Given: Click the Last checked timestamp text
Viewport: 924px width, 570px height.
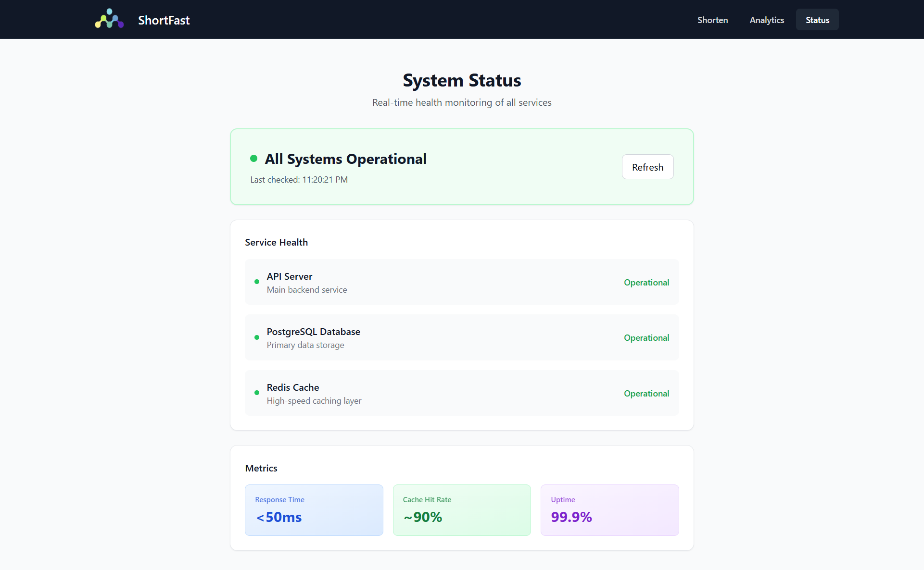Looking at the screenshot, I should click(x=299, y=180).
